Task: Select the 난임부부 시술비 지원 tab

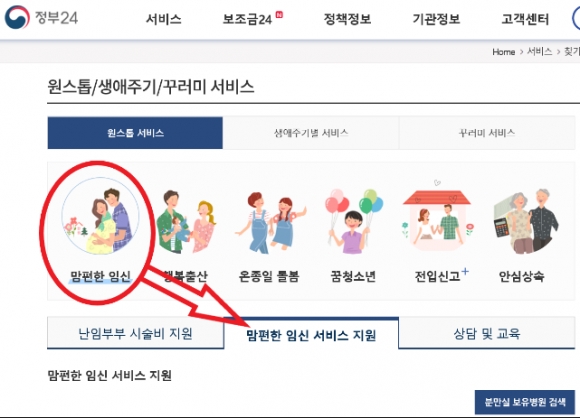Action: 135,333
